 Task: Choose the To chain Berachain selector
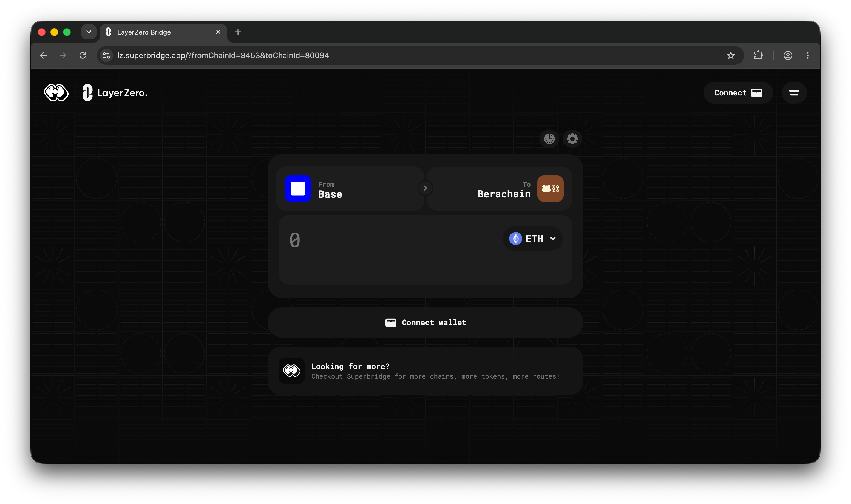tap(499, 188)
